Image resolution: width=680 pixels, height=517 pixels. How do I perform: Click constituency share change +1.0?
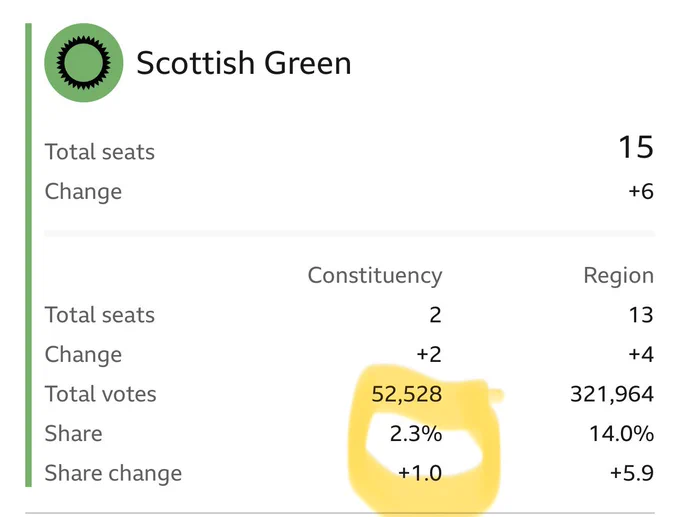[420, 473]
